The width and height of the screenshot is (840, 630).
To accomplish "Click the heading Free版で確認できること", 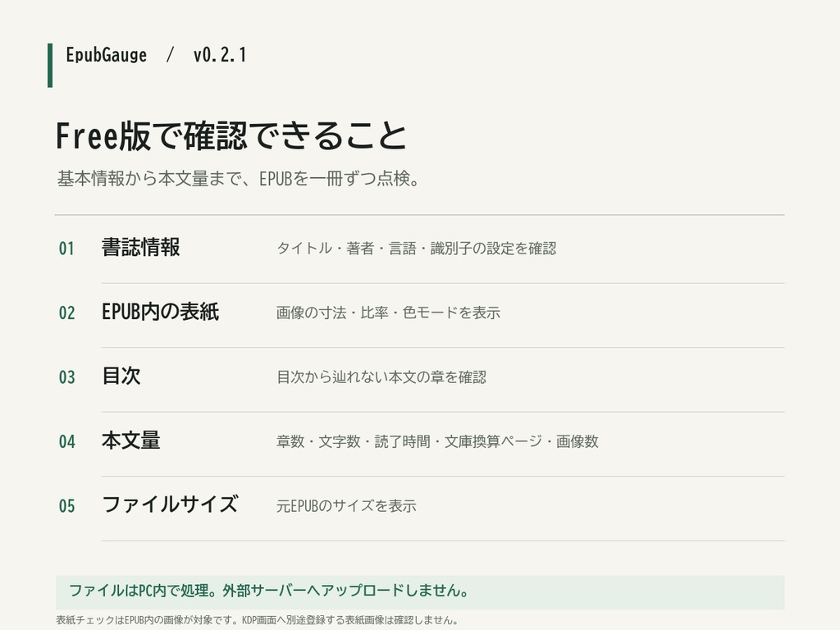I will [231, 135].
